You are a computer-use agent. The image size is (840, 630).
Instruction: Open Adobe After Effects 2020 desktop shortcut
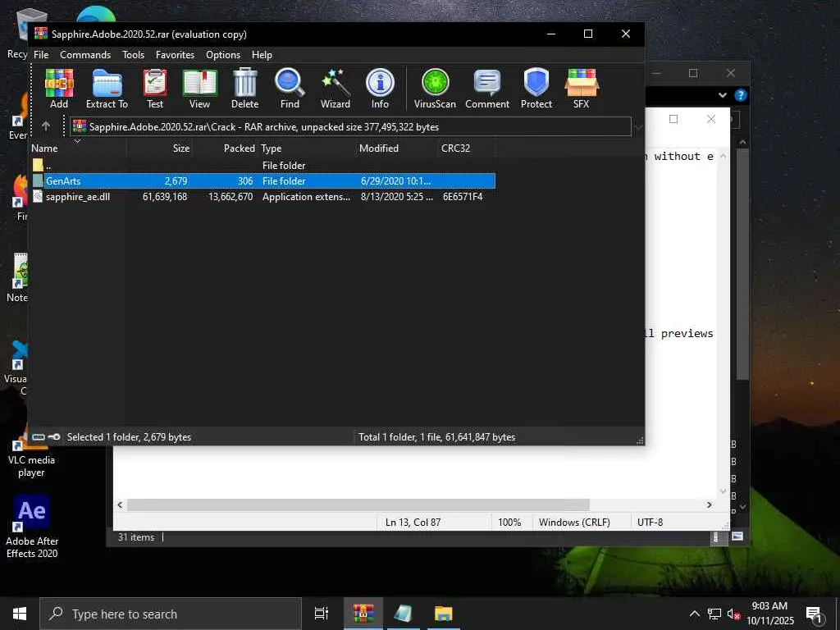click(x=32, y=527)
